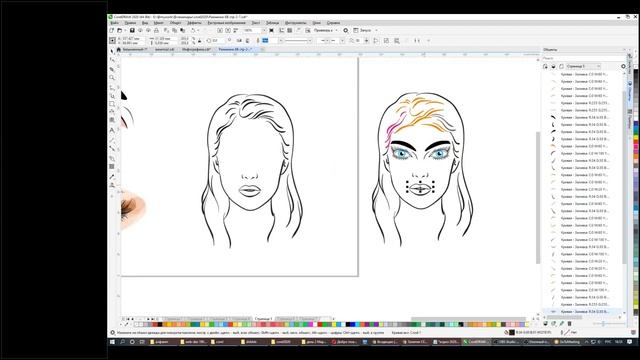Open the Launch dropdown
This screenshot has height=360, width=640.
tap(365, 30)
